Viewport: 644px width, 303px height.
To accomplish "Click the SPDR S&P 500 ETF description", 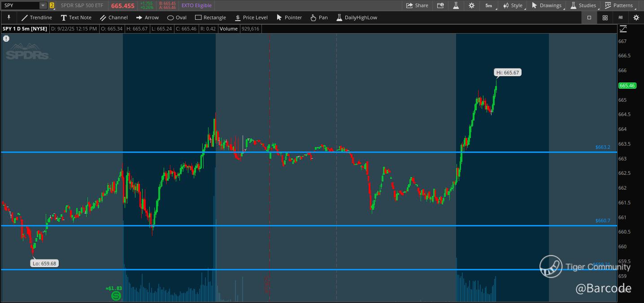I will 83,6.
